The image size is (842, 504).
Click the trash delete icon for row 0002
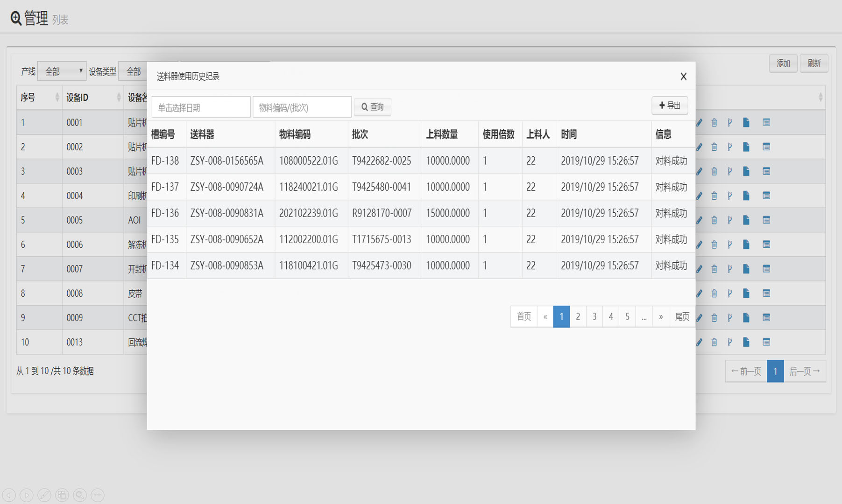coord(714,147)
